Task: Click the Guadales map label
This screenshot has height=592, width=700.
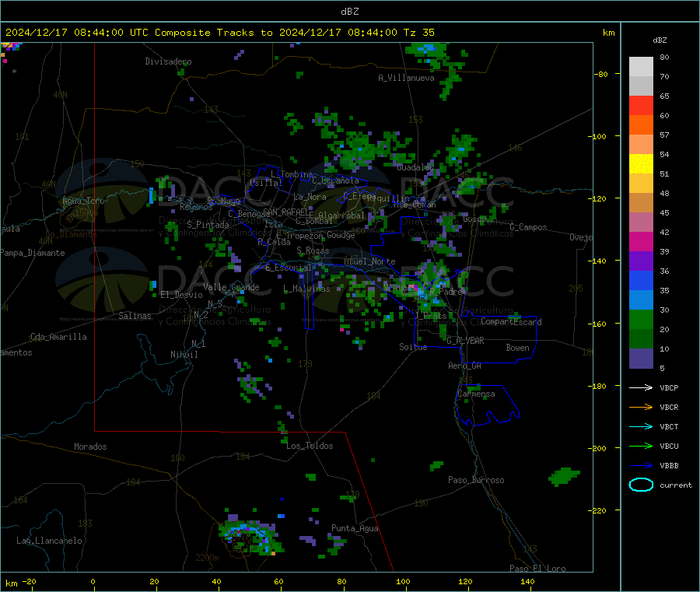Action: click(x=415, y=167)
